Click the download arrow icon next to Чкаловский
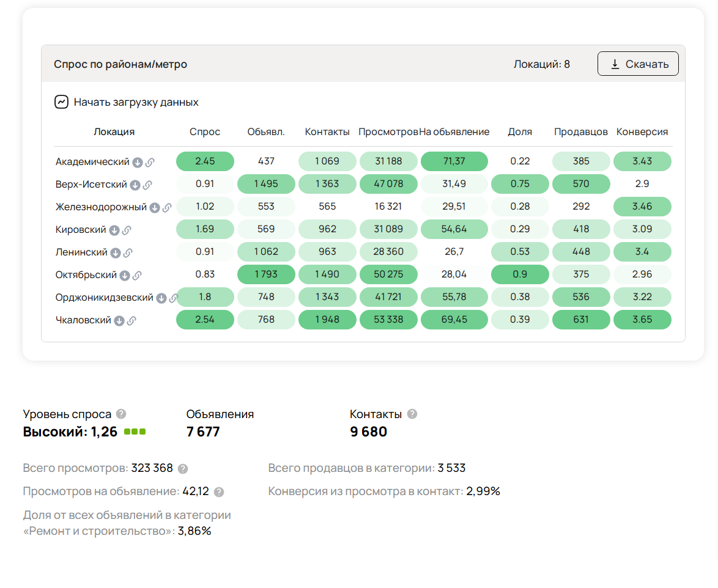Screen dimensions: 718x588 (119, 320)
